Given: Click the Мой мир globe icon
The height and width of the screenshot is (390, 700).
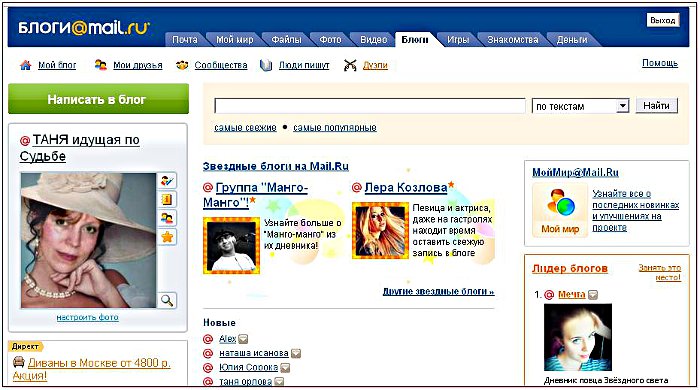Looking at the screenshot, I should coord(560,204).
